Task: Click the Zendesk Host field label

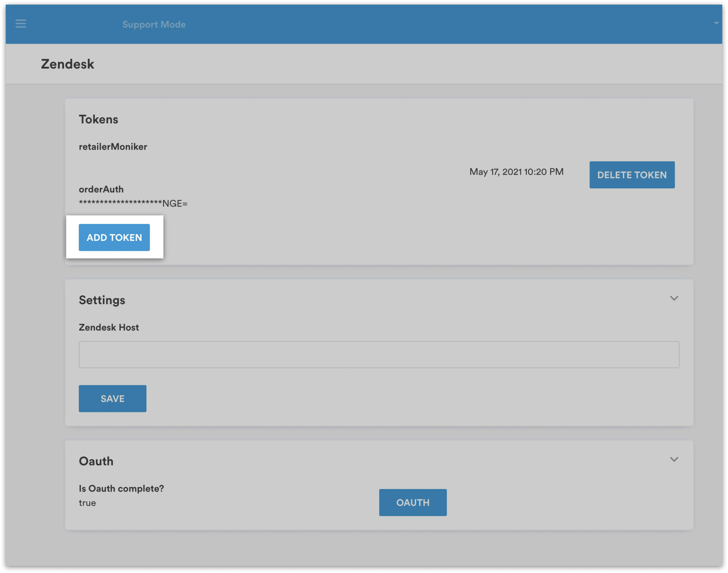Action: [x=109, y=327]
